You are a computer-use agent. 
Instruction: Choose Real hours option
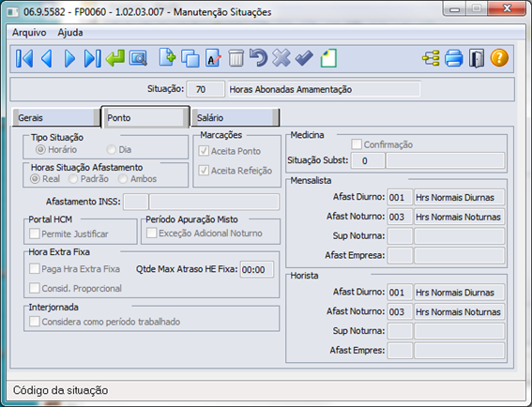[35, 179]
